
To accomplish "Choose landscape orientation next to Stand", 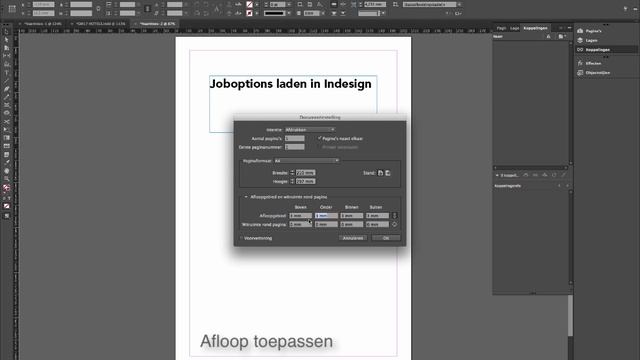I will (388, 173).
